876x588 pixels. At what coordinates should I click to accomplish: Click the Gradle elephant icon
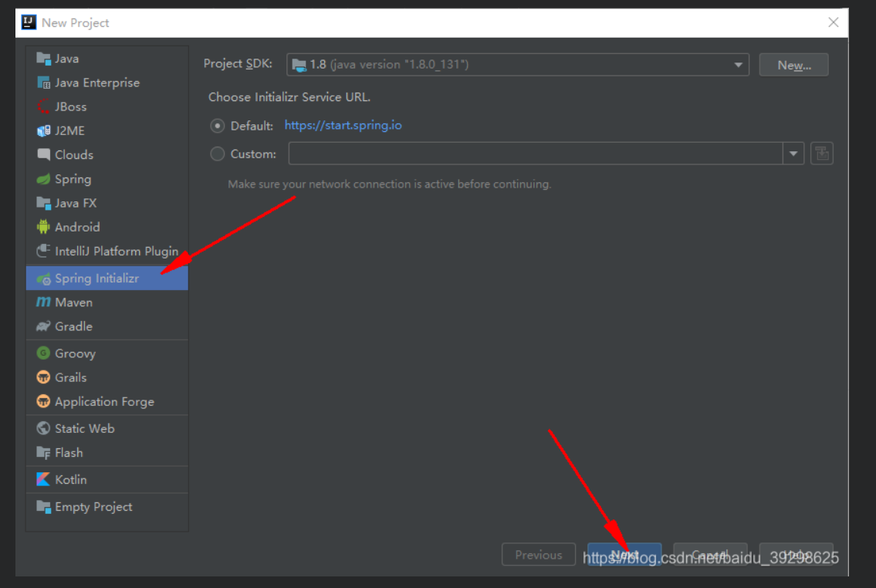click(x=43, y=326)
